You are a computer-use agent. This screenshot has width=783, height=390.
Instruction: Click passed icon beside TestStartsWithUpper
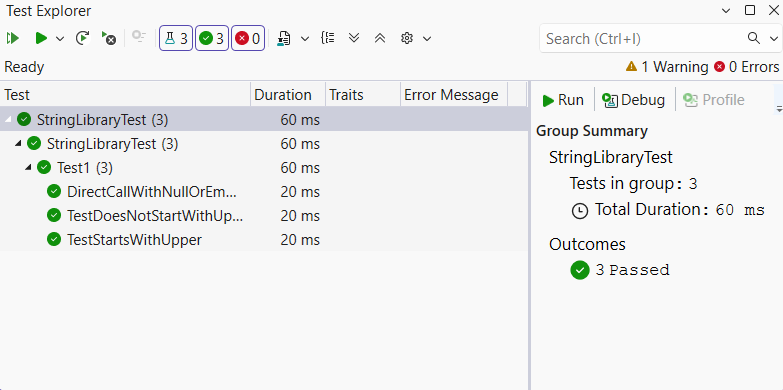coord(54,239)
